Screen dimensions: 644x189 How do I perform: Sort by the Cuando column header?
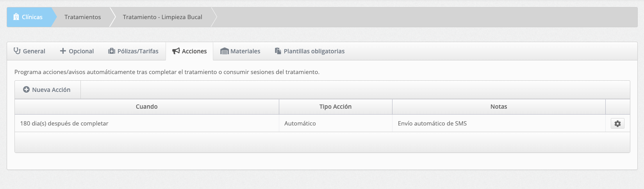(x=147, y=107)
